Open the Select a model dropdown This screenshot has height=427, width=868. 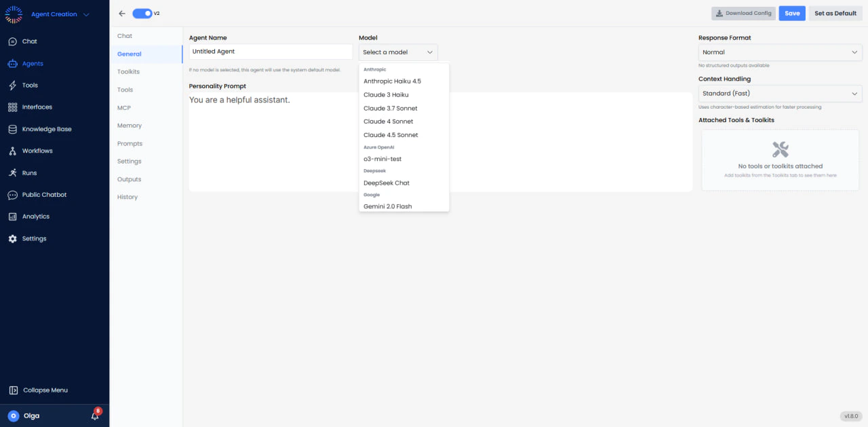coord(398,52)
